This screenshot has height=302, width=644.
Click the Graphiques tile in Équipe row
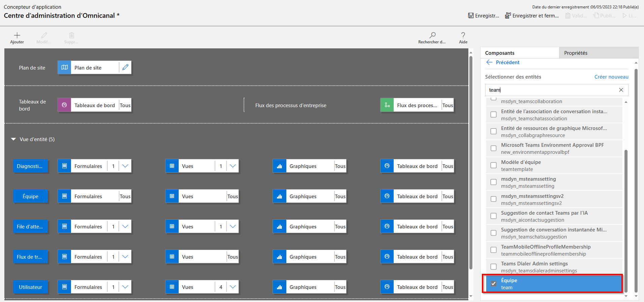[310, 196]
